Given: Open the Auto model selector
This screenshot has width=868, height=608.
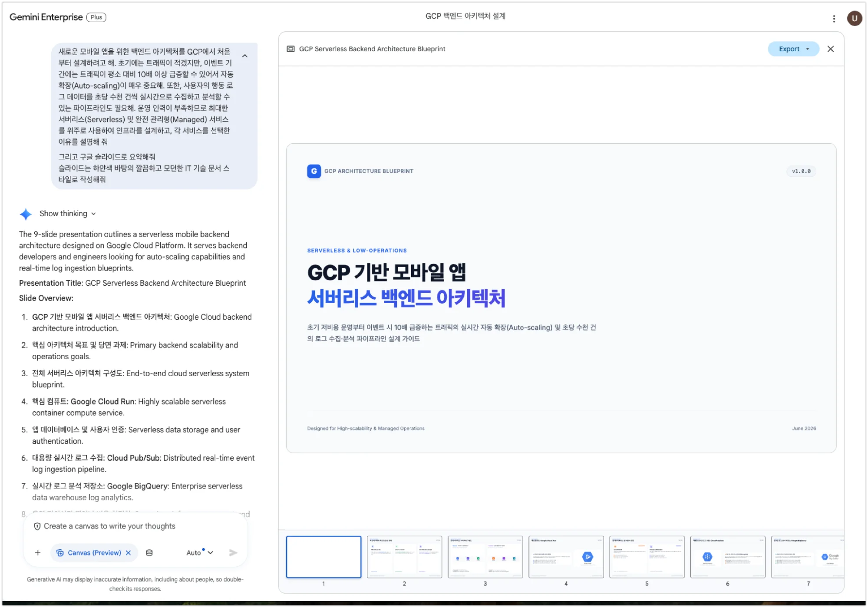Looking at the screenshot, I should [200, 552].
